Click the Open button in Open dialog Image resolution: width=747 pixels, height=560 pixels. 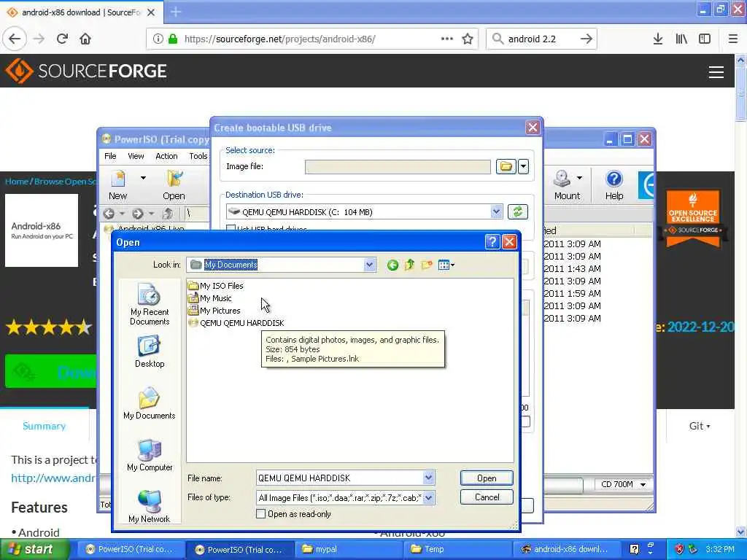(487, 478)
